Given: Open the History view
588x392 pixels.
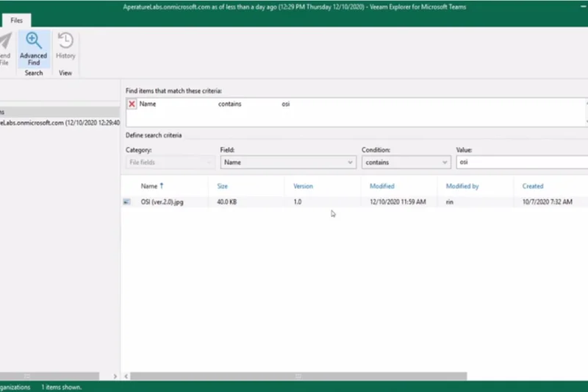Looking at the screenshot, I should pos(65,46).
